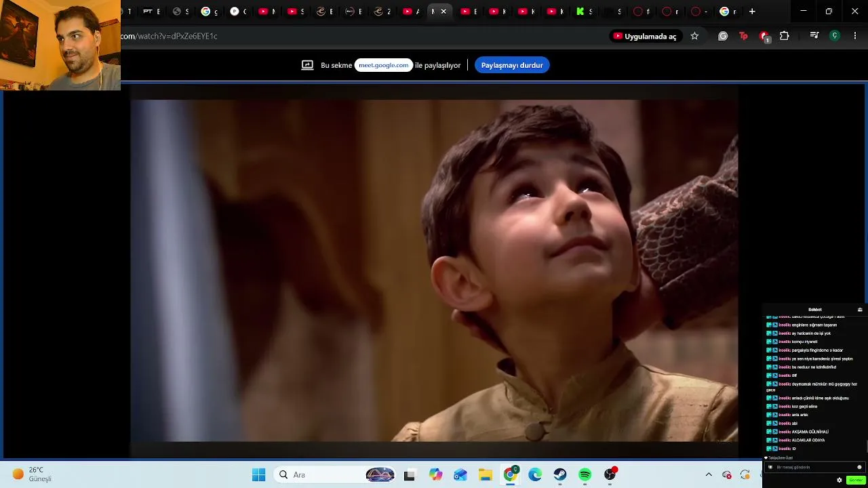Screen dimensions: 868x488
Task: Open the weather widget showing 26°C
Action: point(32,474)
